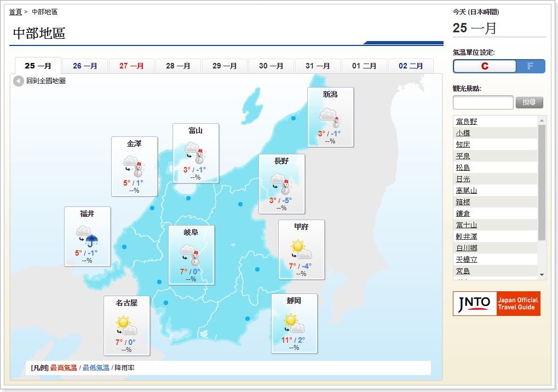Click the 新潟 snow weather icon
This screenshot has height=392, width=558.
330,117
